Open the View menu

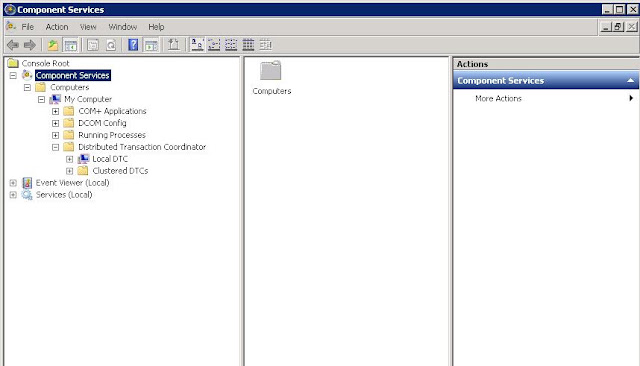88,27
